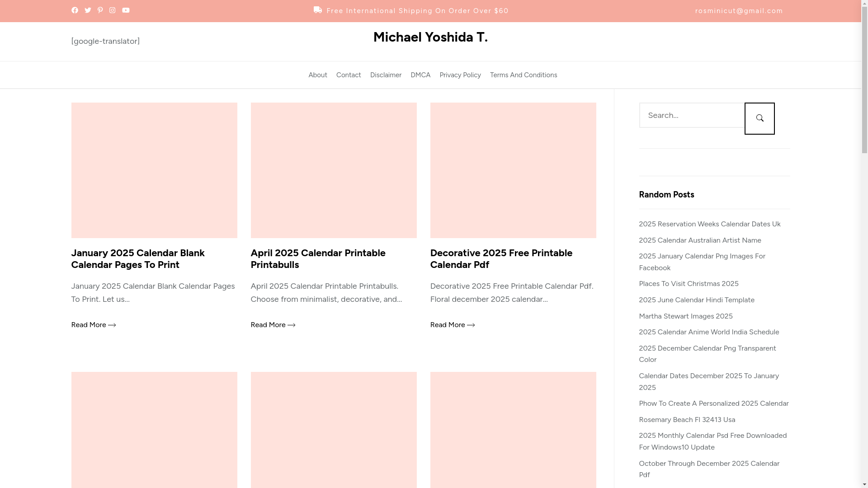Open Decorative 2025 Free Printable post thumbnail
This screenshot has width=868, height=488.
pos(513,170)
